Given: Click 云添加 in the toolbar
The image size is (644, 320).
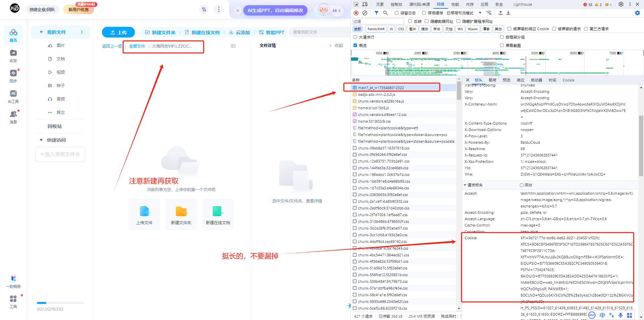Looking at the screenshot, I should click(x=239, y=33).
